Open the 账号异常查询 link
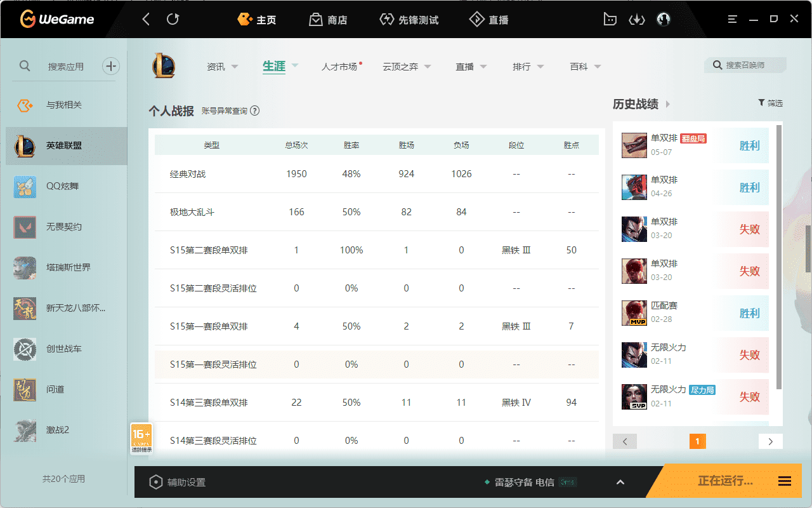Image resolution: width=812 pixels, height=508 pixels. (225, 110)
